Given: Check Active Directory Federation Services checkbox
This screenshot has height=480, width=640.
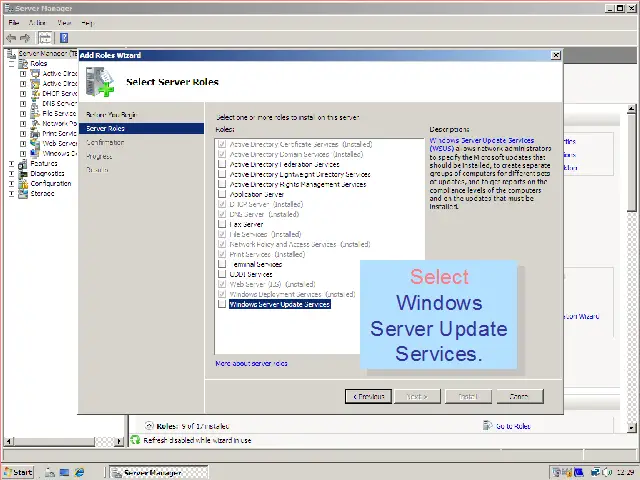Looking at the screenshot, I should (222, 164).
